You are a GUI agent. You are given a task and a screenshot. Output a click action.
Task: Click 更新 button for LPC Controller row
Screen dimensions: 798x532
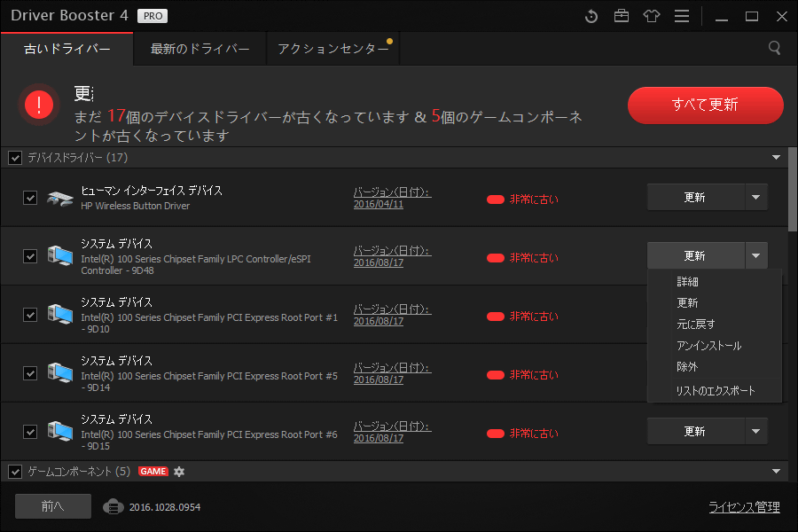(x=696, y=255)
